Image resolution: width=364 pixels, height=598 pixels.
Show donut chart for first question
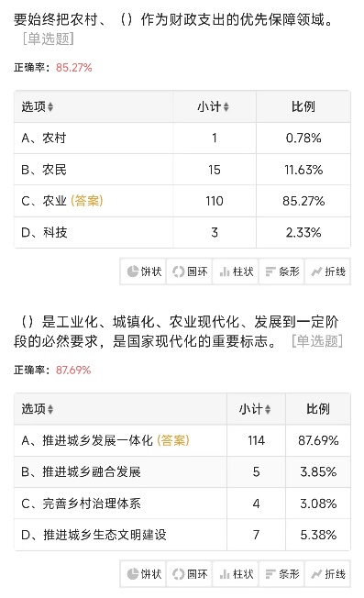(x=190, y=271)
